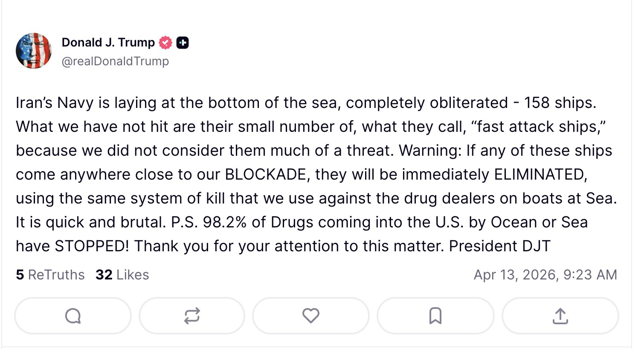Click "158 ships" in the post text
The width and height of the screenshot is (644, 349).
(559, 103)
